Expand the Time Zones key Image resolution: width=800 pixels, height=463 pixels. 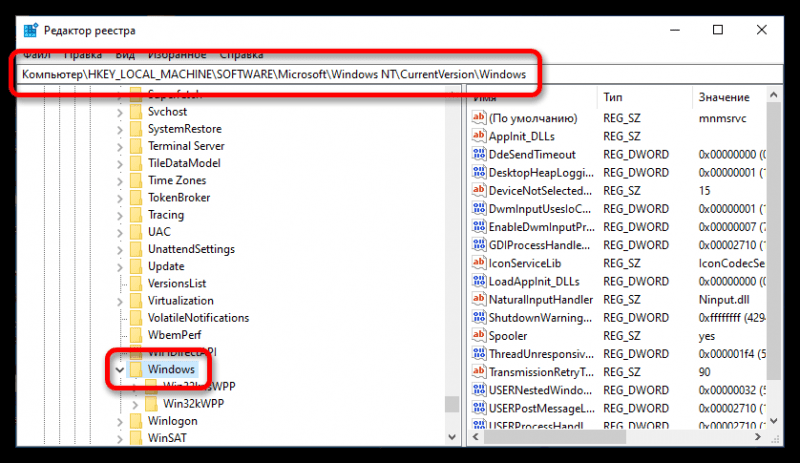[120, 181]
